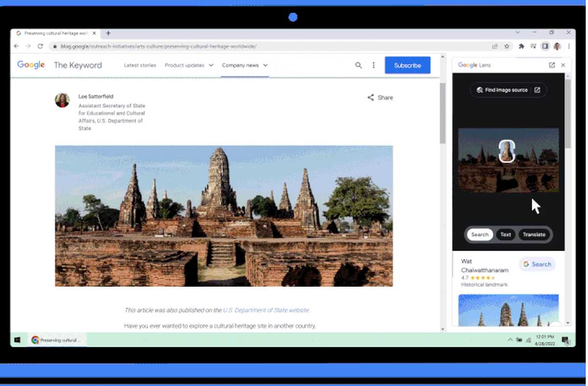Screen dimensions: 588x386
Task: Open the Latest stories menu item
Action: [140, 65]
